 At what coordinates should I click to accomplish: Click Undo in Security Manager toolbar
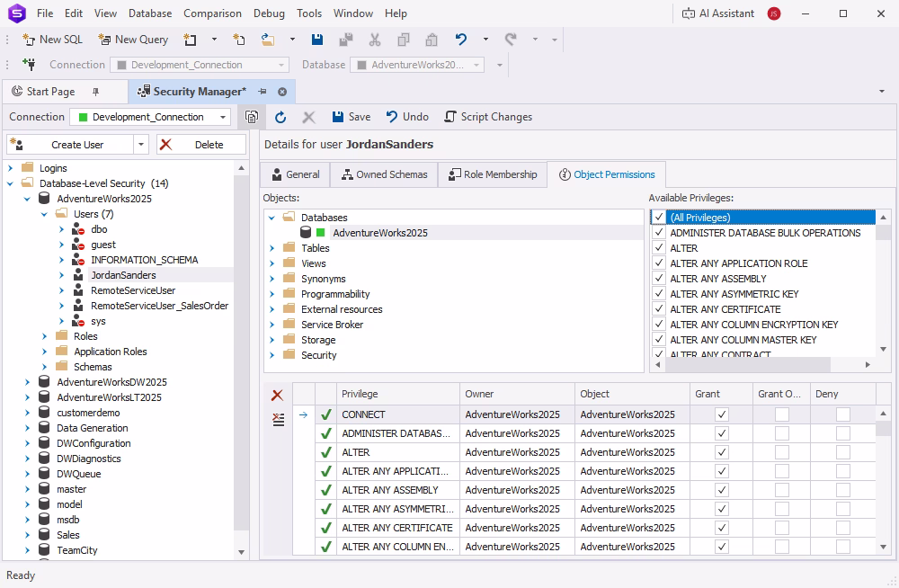point(407,117)
